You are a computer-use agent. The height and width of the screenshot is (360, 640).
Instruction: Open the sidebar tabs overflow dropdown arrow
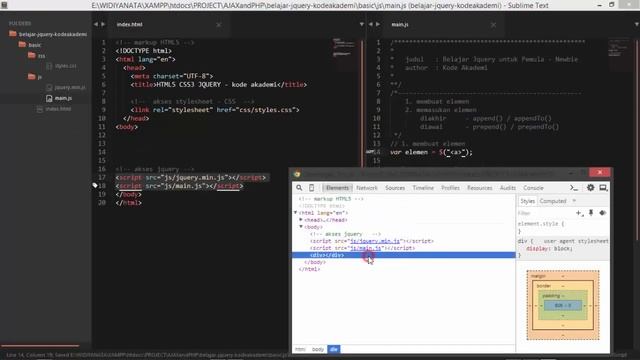click(574, 201)
